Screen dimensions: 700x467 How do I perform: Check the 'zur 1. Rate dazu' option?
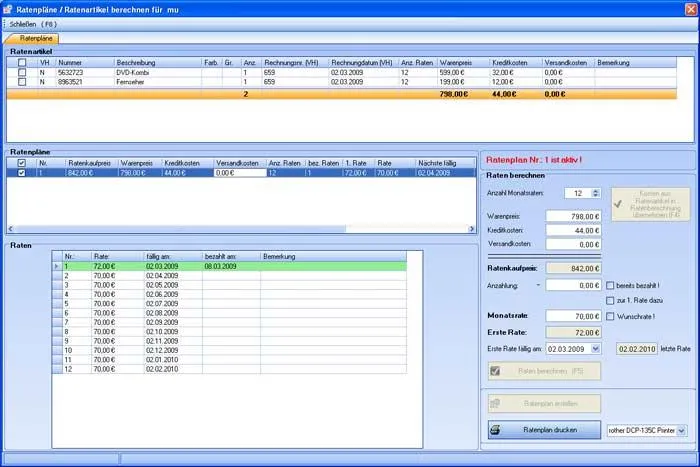tap(610, 300)
